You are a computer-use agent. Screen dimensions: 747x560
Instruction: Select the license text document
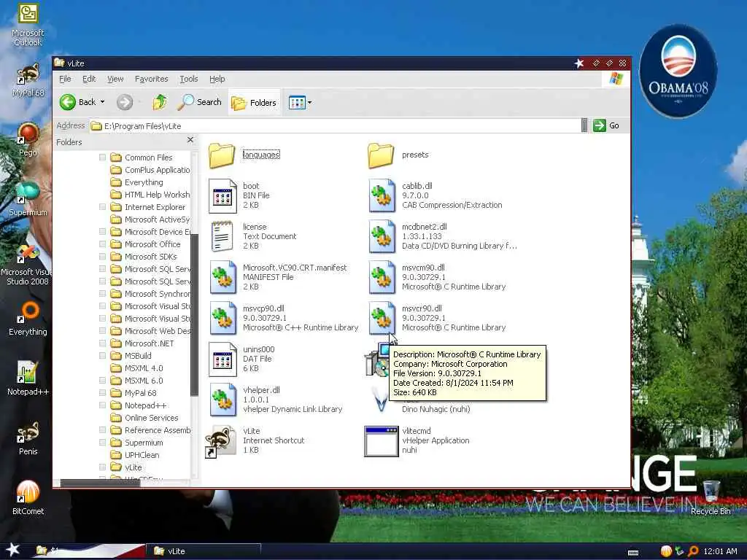tap(222, 236)
